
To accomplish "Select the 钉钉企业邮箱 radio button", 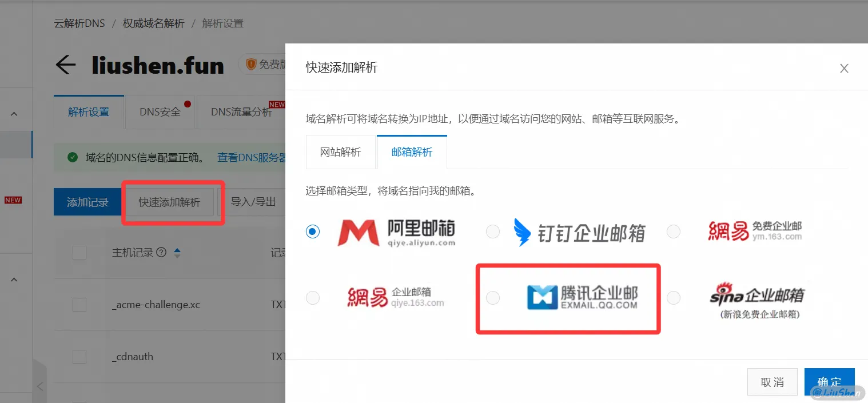I will point(492,231).
